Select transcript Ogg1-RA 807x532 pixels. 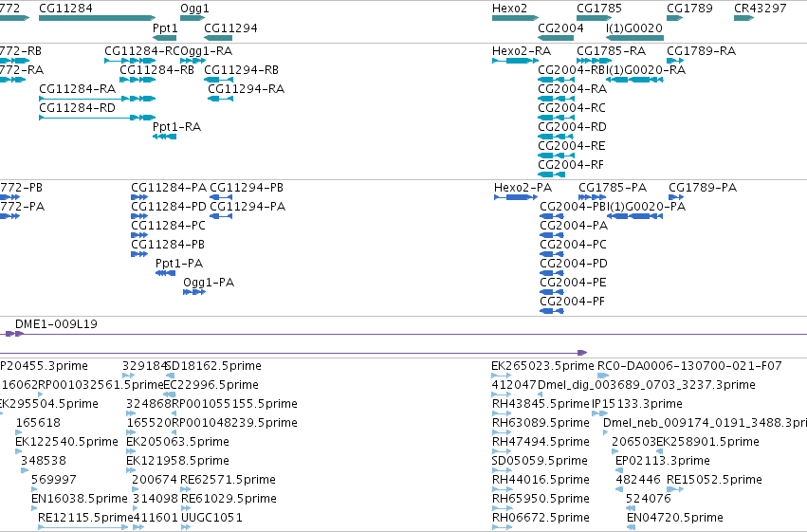pos(207,51)
